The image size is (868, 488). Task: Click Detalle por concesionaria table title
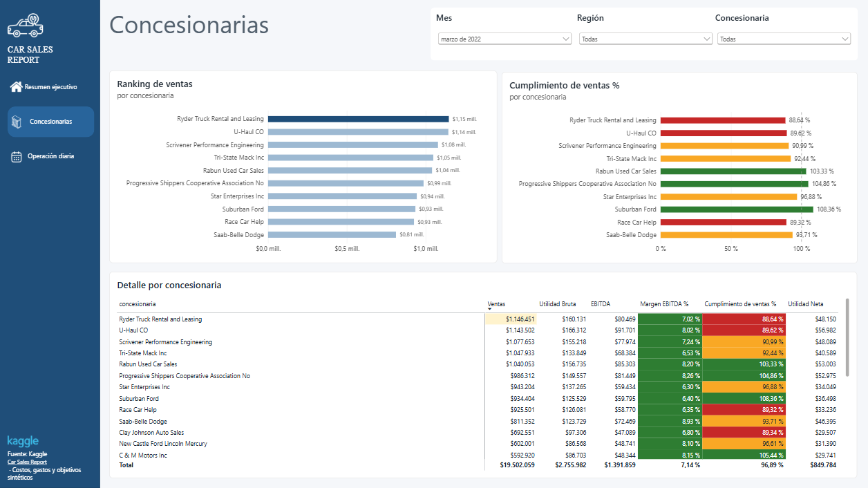click(x=169, y=285)
